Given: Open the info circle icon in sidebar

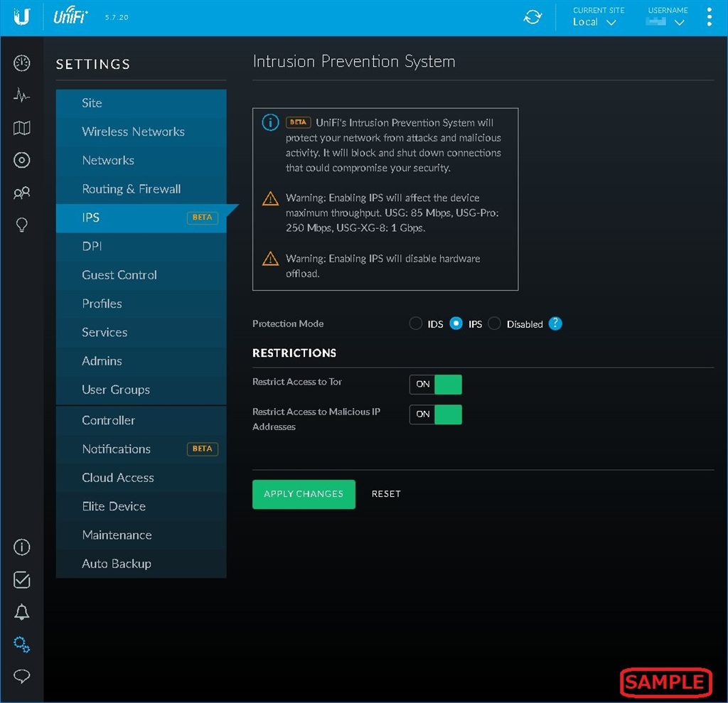Looking at the screenshot, I should (22, 547).
